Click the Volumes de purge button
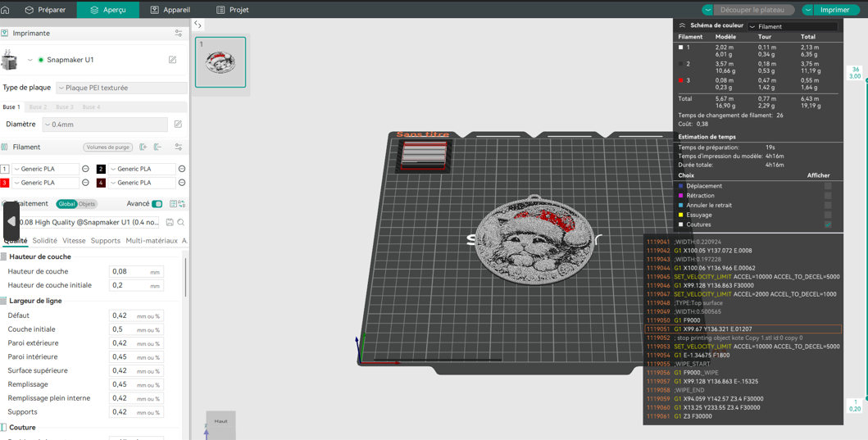The width and height of the screenshot is (868, 440). click(108, 147)
